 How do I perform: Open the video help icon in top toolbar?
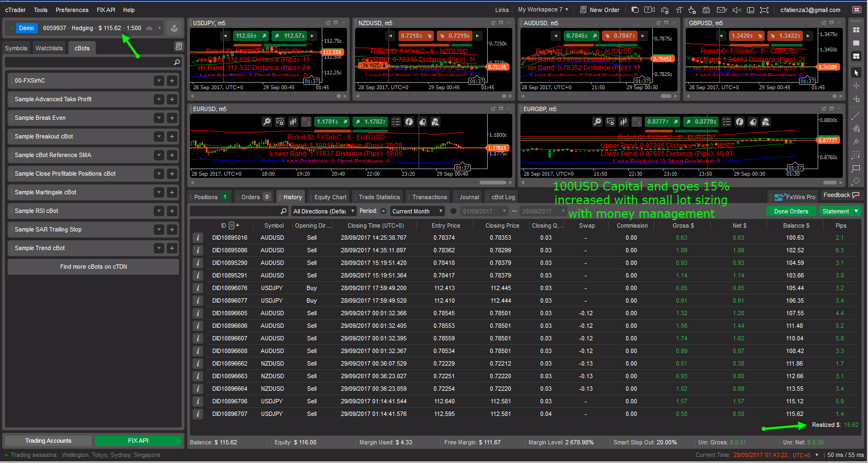[650, 10]
